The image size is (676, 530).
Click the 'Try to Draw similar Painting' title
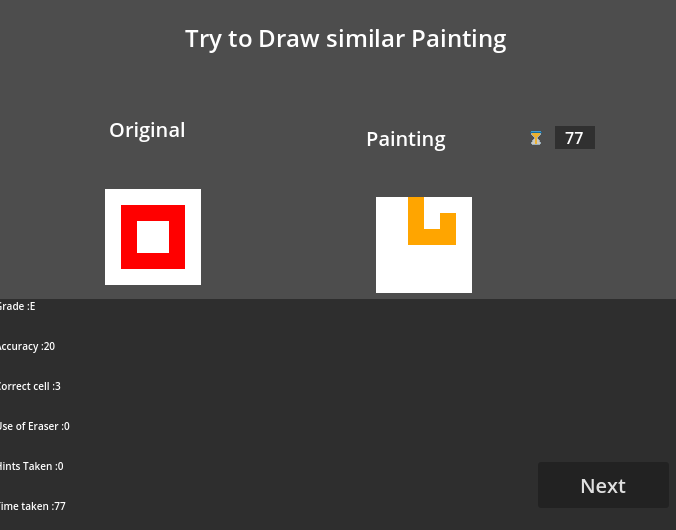[346, 39]
